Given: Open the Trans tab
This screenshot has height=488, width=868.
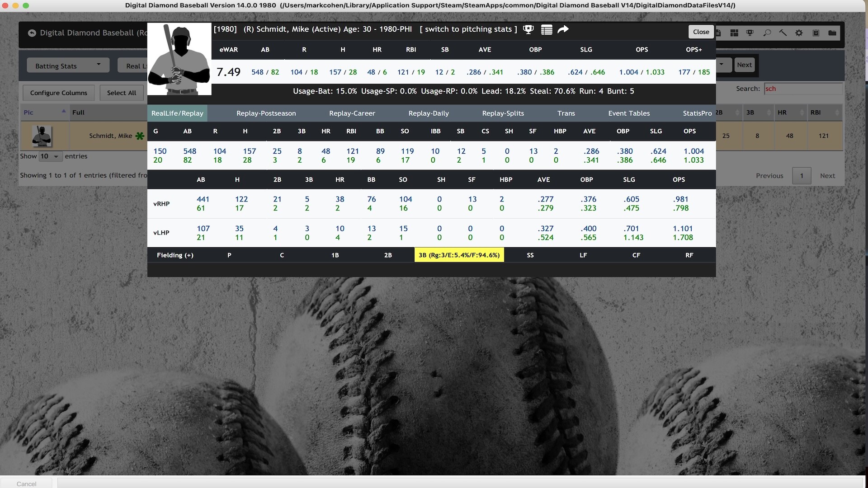Looking at the screenshot, I should pos(566,113).
